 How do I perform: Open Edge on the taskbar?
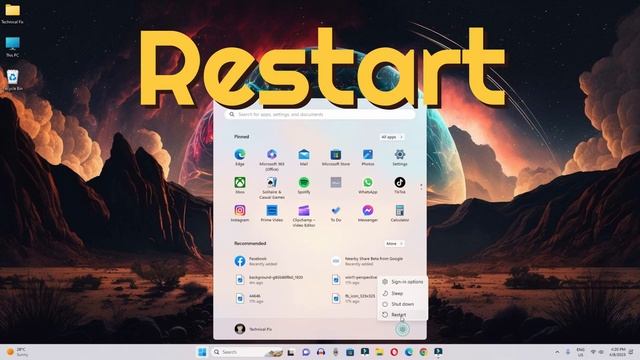point(409,352)
